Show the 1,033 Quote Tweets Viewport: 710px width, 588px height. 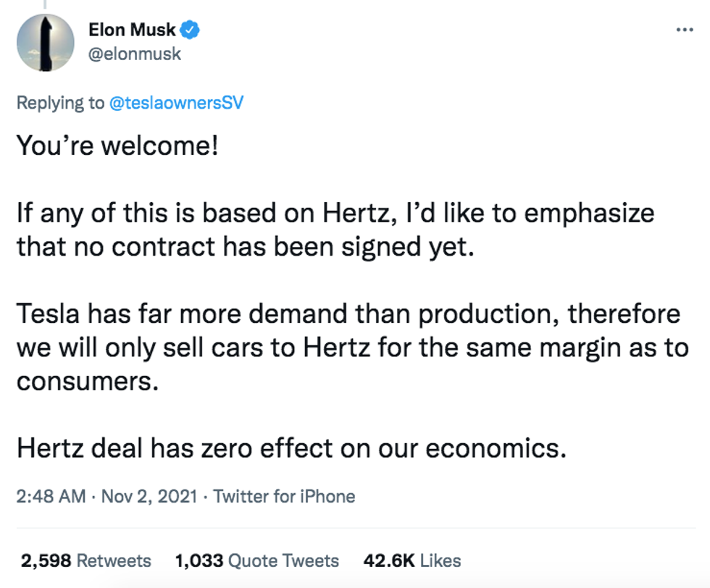pos(256,560)
